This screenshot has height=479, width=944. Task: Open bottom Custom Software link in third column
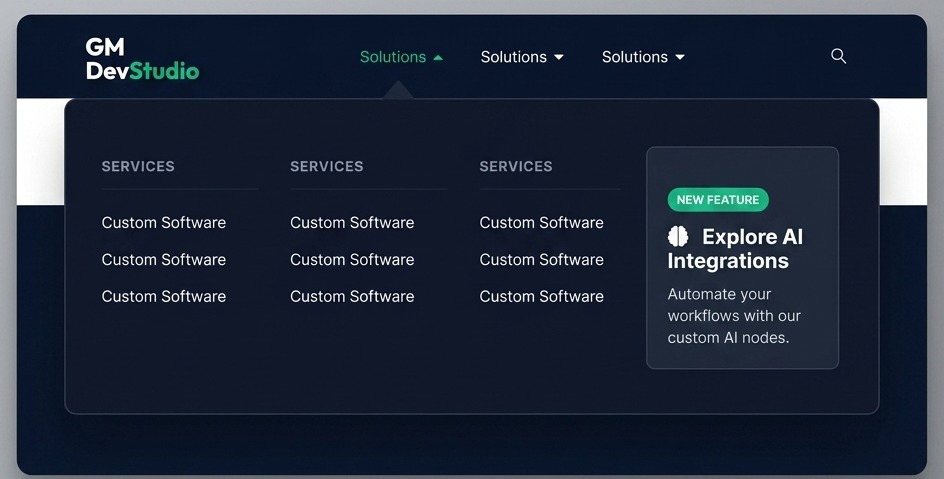pyautogui.click(x=542, y=296)
